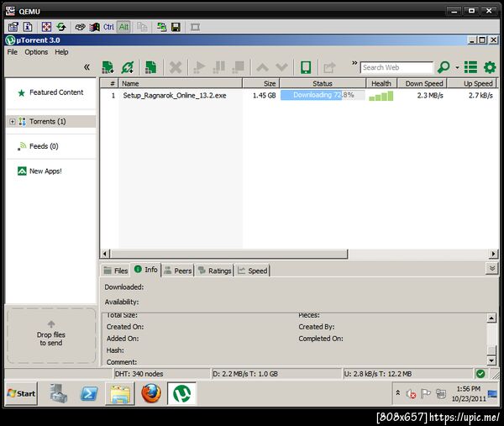Sort torrents by Name column

181,83
